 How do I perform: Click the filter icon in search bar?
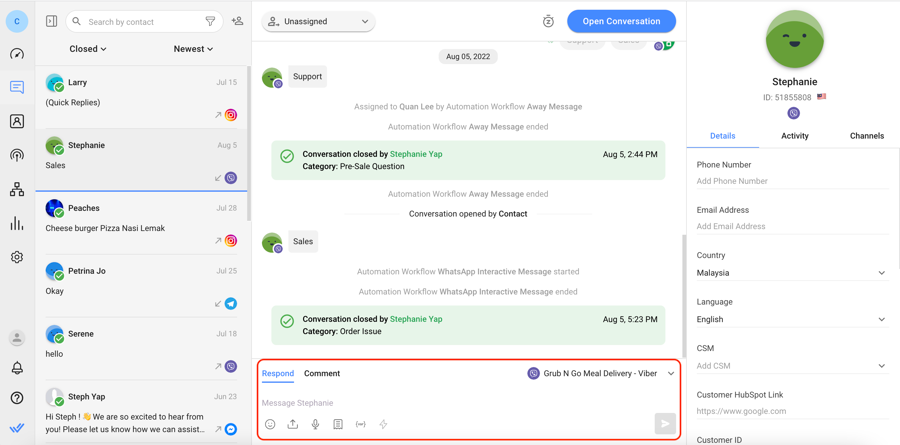coord(210,21)
